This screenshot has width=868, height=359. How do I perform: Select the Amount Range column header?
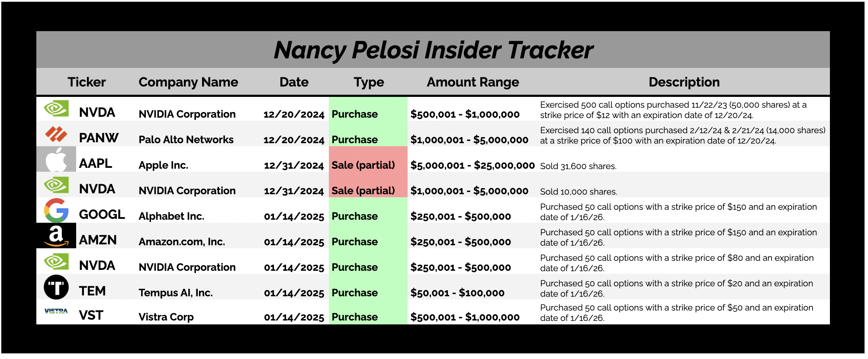click(473, 82)
